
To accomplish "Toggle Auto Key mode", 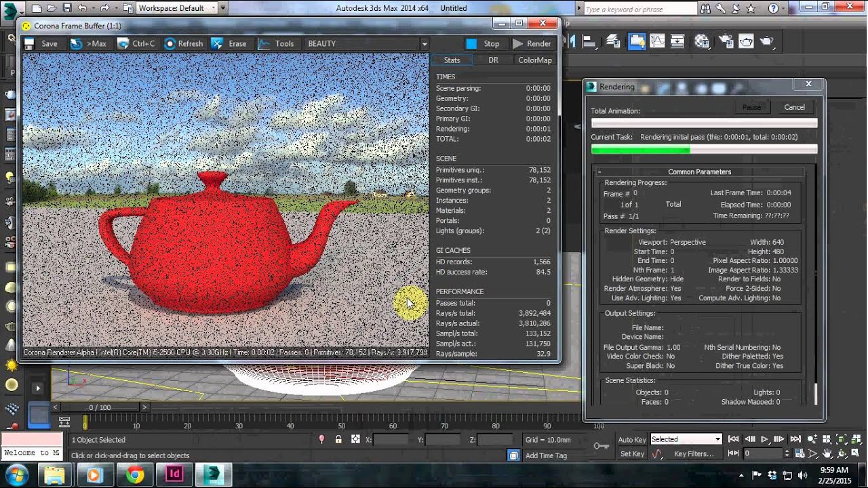I will pos(632,440).
